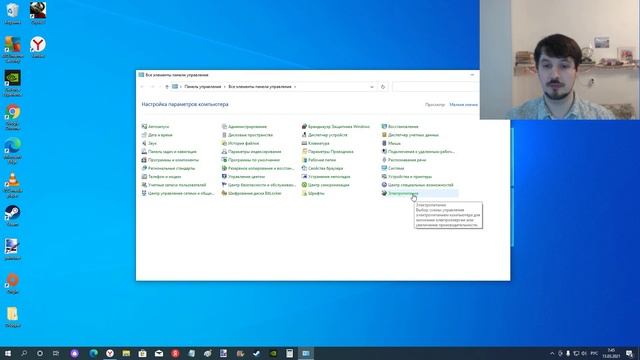
Task: Open the NVIDIA GeForce Experience desktop shortcut
Action: (x=13, y=83)
